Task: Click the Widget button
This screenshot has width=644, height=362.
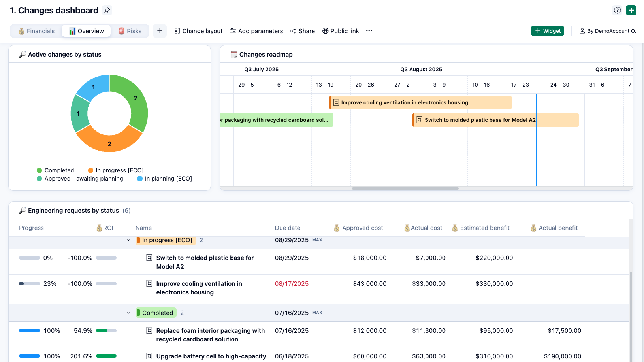Action: pos(548,30)
